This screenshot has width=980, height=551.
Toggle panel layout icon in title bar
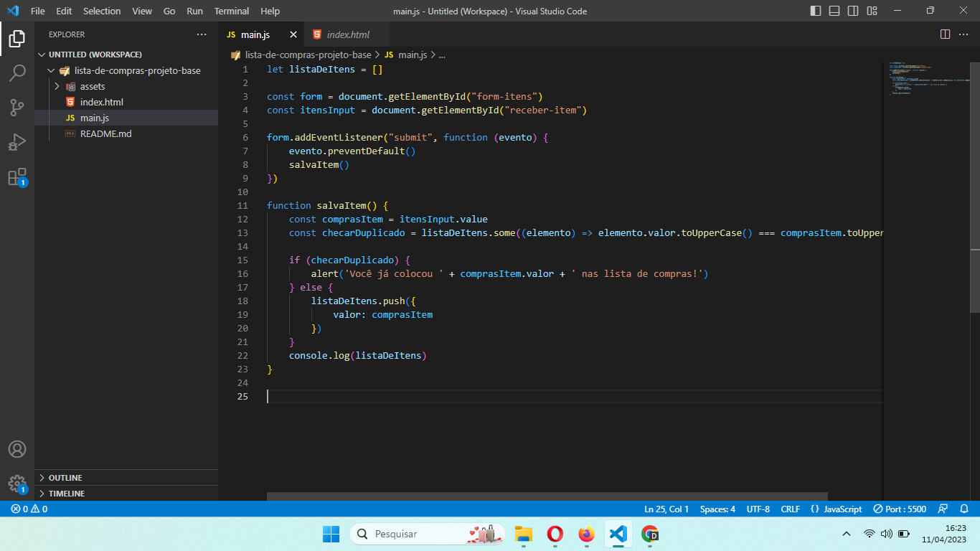834,11
